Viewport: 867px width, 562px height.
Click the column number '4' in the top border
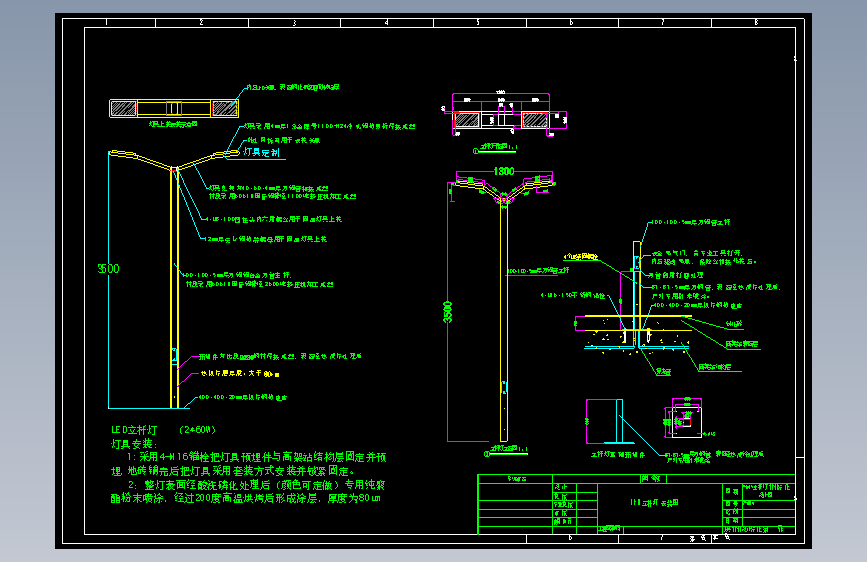387,23
